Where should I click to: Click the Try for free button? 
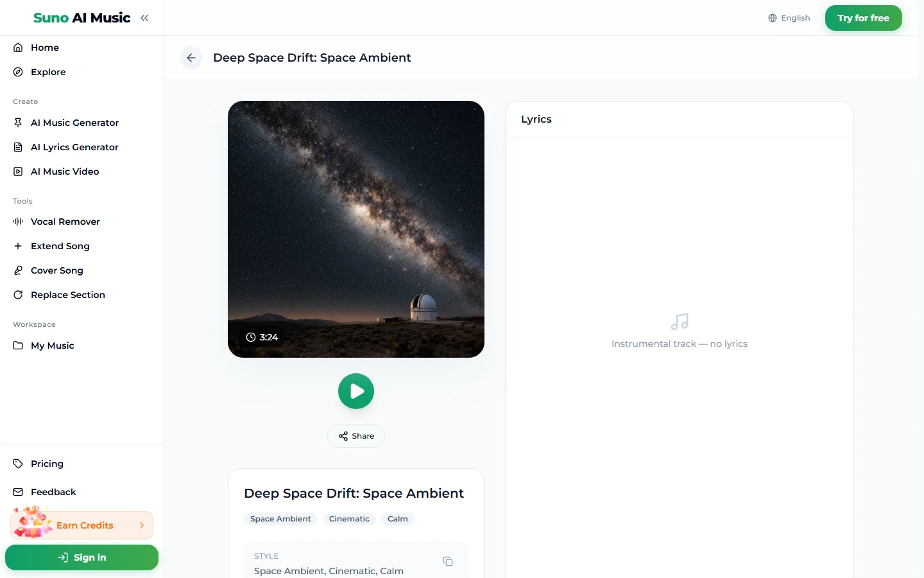864,18
